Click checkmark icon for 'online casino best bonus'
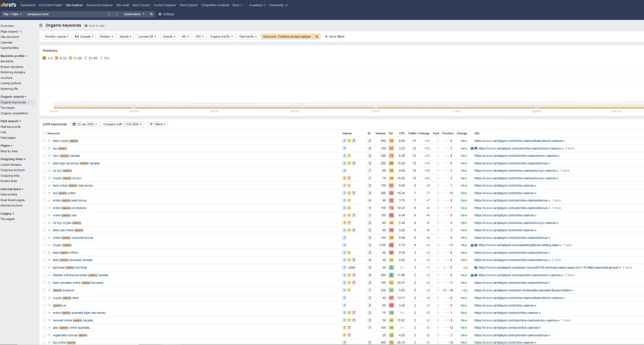 49,200
